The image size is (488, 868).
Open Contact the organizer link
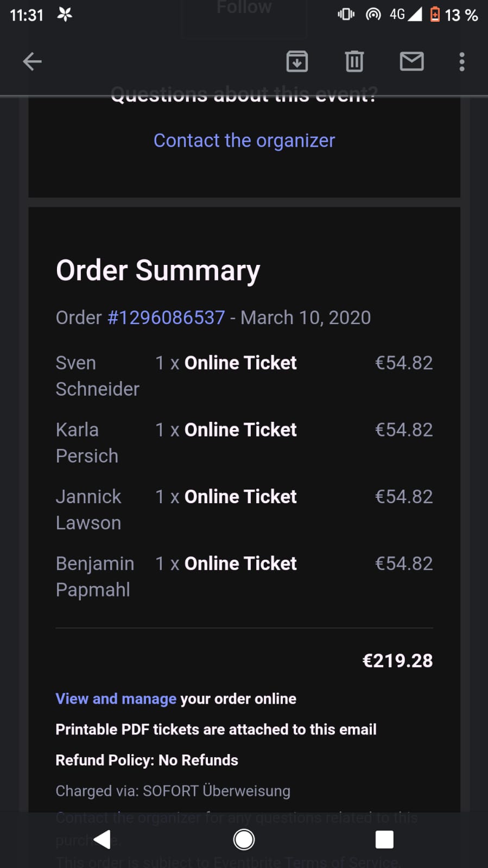(244, 141)
